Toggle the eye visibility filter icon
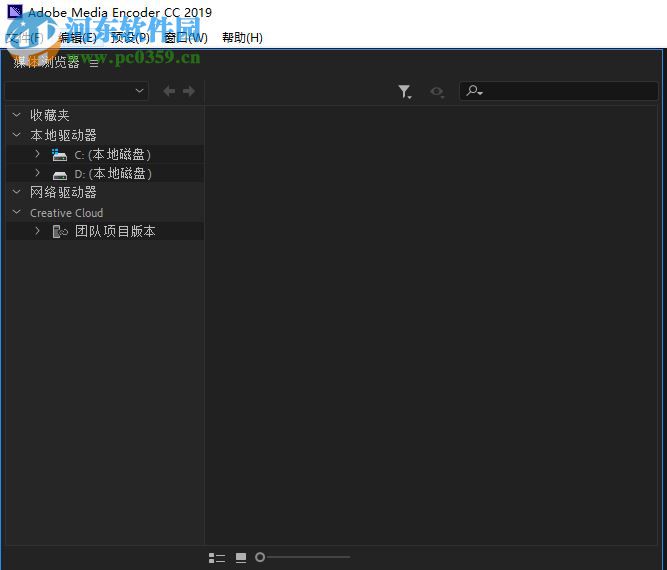667x570 pixels. pos(437,91)
